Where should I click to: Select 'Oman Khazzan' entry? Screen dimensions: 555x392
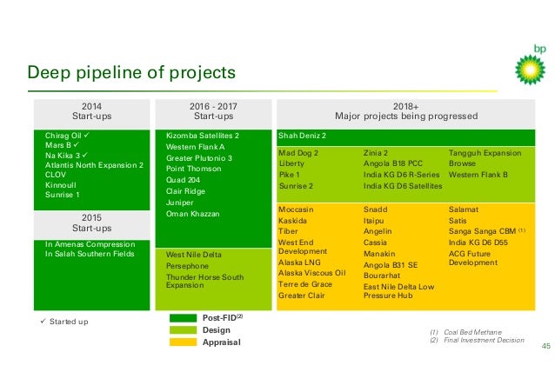[x=193, y=214]
